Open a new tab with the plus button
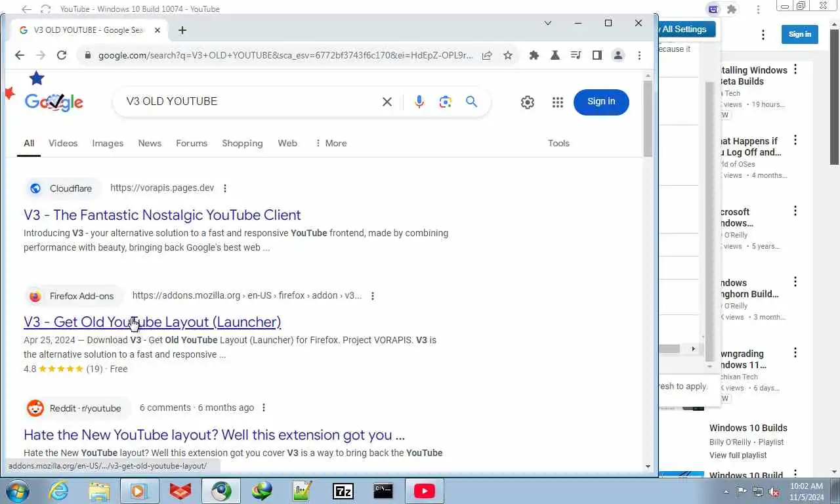The height and width of the screenshot is (504, 840). coord(182,30)
